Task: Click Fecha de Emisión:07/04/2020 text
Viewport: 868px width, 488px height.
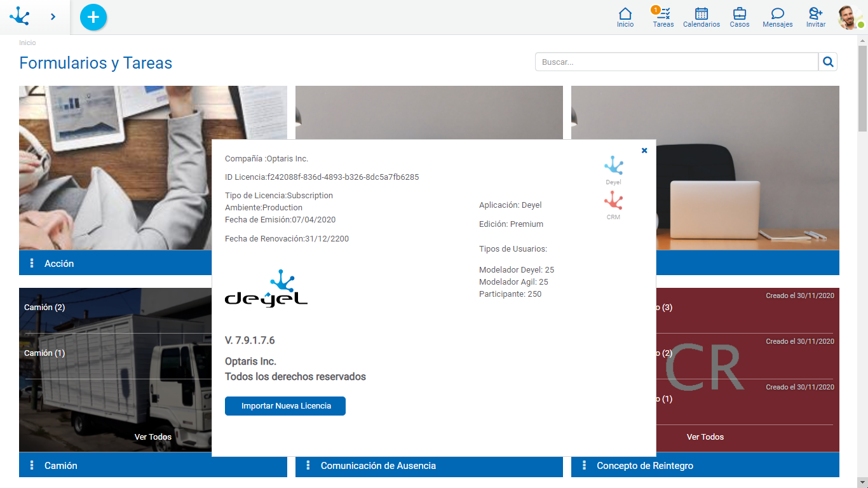Action: pos(280,220)
